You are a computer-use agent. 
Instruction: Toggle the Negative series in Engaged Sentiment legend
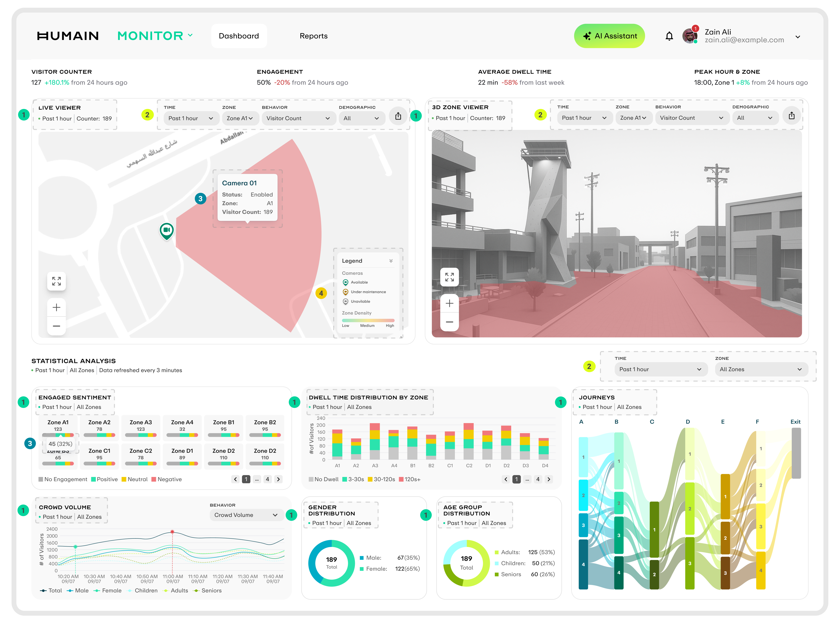[x=166, y=479]
